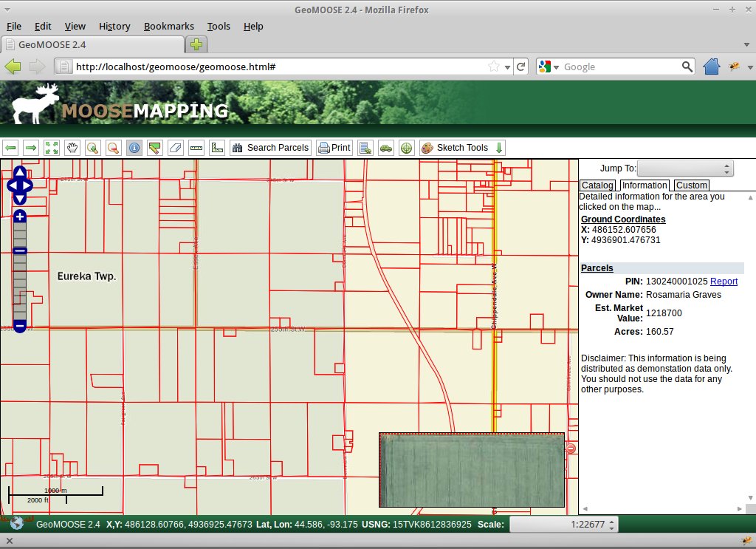
Task: Open the parcel Report link
Action: (724, 282)
